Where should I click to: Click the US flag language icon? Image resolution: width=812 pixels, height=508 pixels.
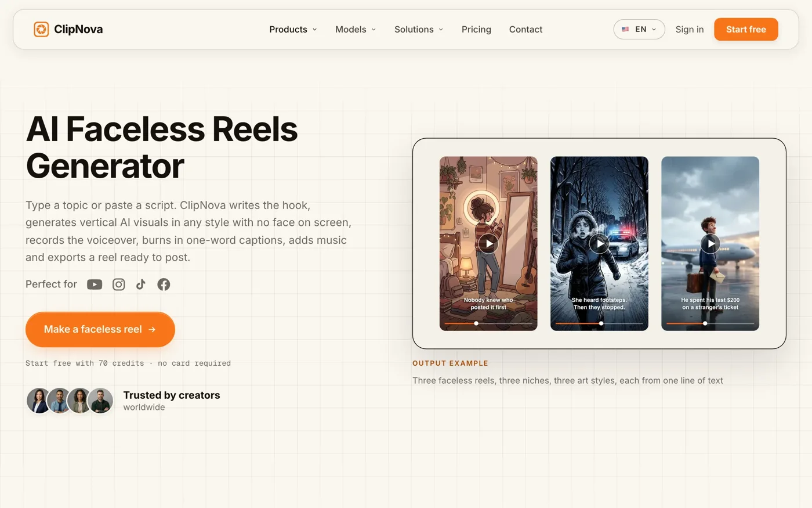click(625, 29)
